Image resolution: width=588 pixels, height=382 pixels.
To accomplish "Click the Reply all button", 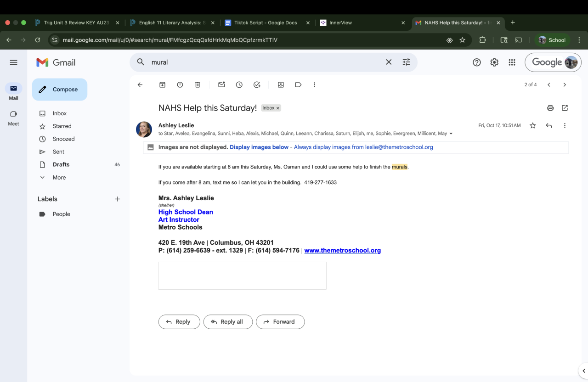I will tap(228, 322).
